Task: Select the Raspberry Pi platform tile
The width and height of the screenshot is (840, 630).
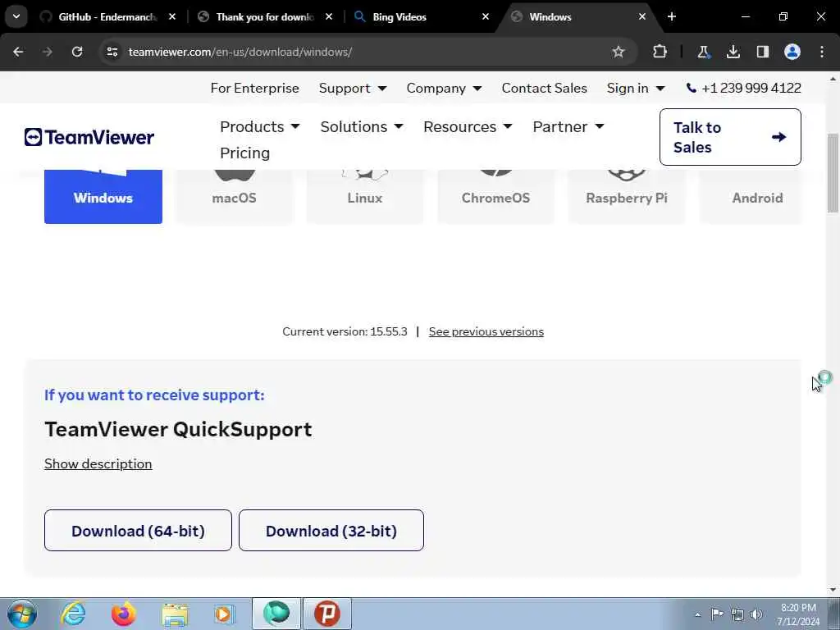Action: pos(626,196)
